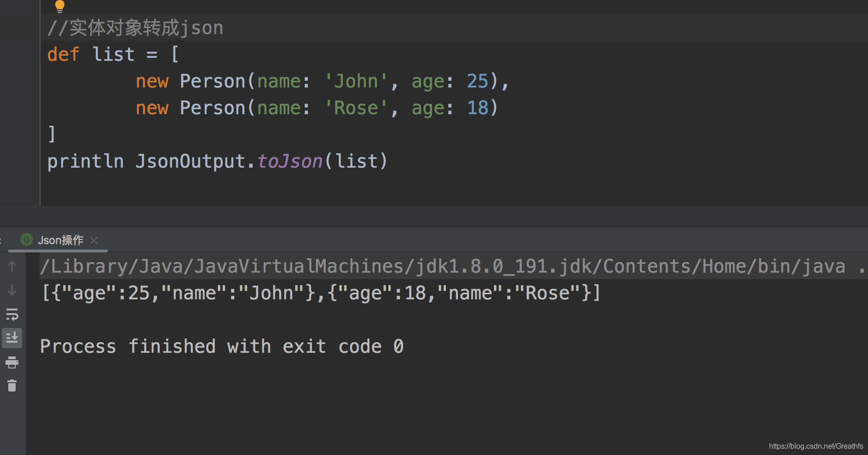The image size is (868, 455).
Task: Click the green Groovy icon on the run tab
Action: (27, 239)
